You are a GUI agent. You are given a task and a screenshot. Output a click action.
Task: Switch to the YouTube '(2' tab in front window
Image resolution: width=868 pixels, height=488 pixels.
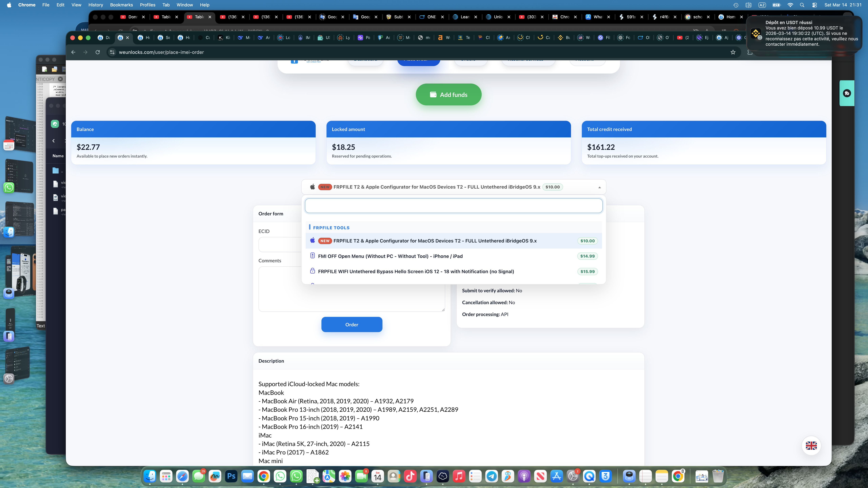[683, 38]
